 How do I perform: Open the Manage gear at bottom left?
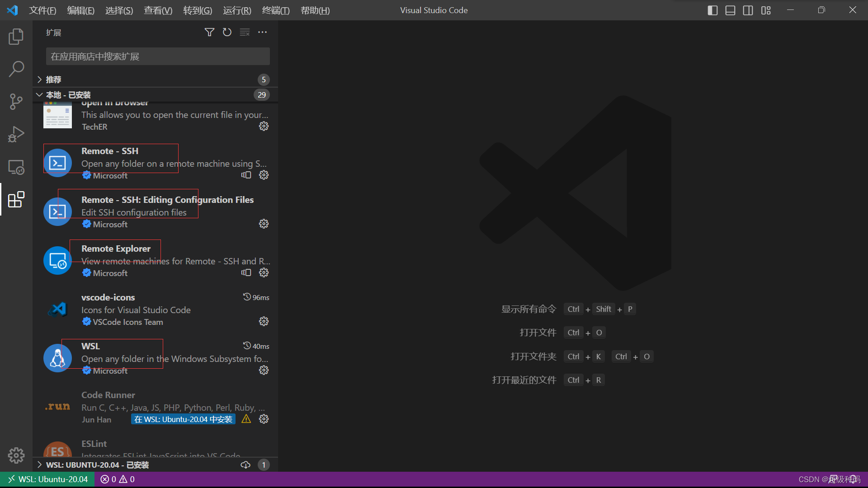pyautogui.click(x=16, y=455)
